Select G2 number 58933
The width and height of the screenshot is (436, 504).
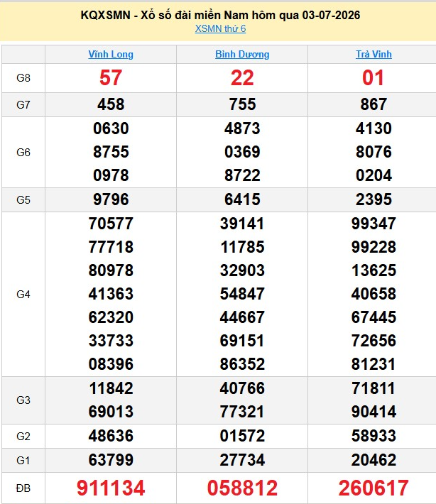374,436
